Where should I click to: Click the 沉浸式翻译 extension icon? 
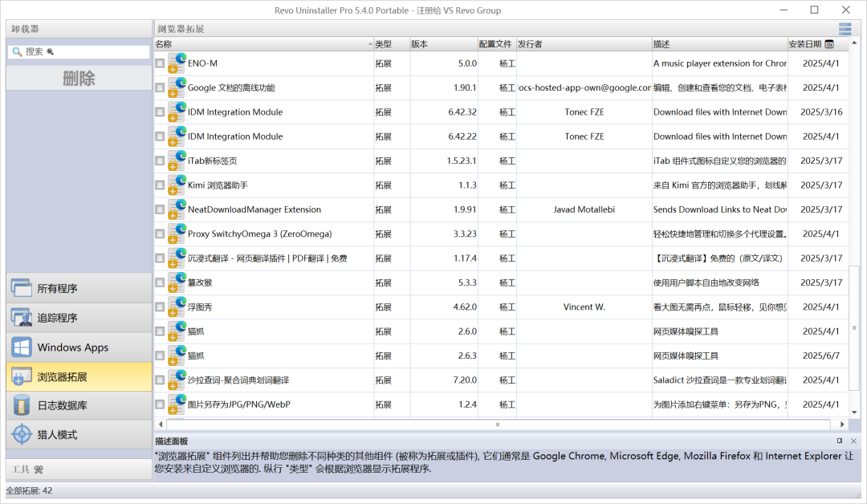tap(177, 258)
